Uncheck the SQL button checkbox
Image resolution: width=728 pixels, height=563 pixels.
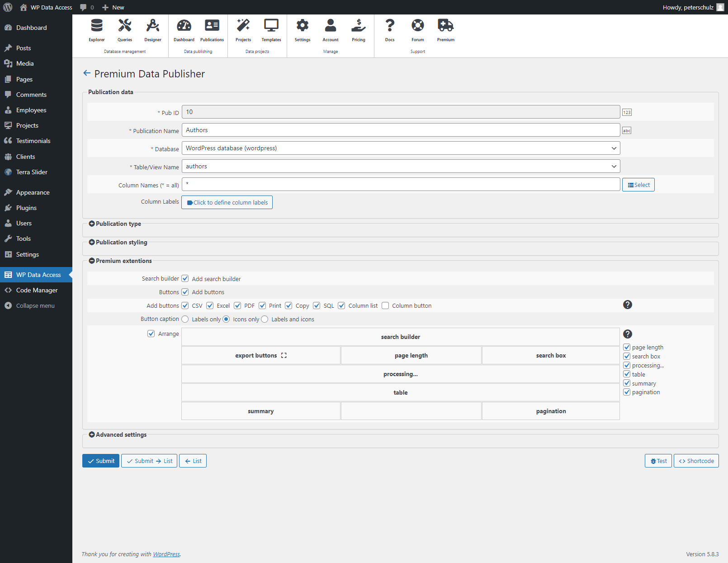pos(317,305)
